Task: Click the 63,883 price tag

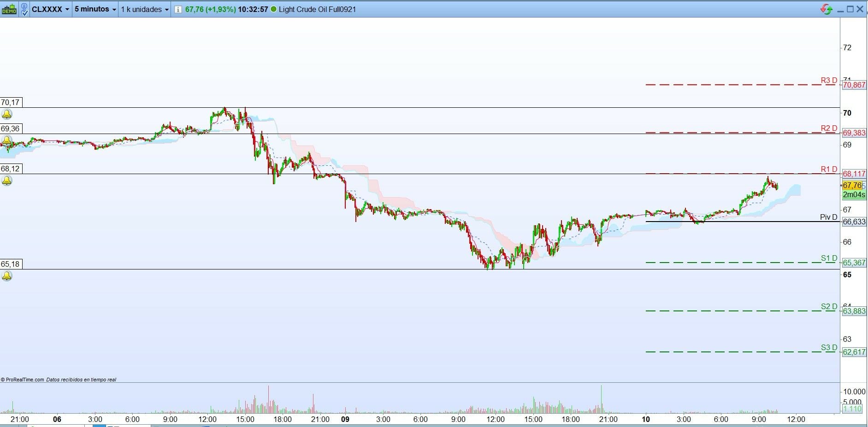Action: (x=854, y=311)
